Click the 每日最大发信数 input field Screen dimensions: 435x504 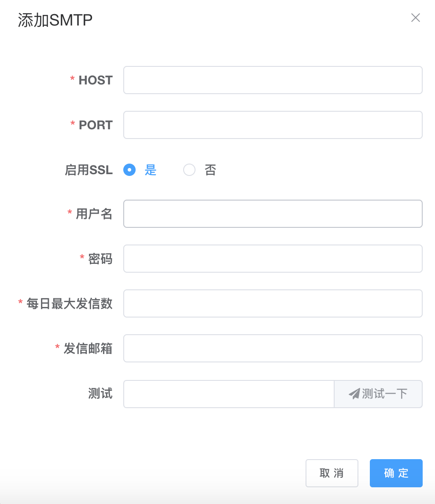click(273, 303)
